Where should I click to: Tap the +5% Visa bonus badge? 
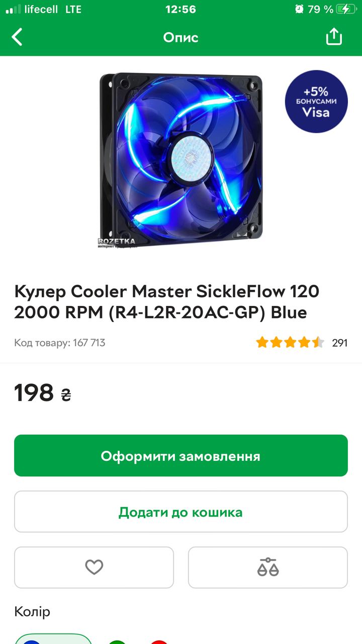[316, 102]
